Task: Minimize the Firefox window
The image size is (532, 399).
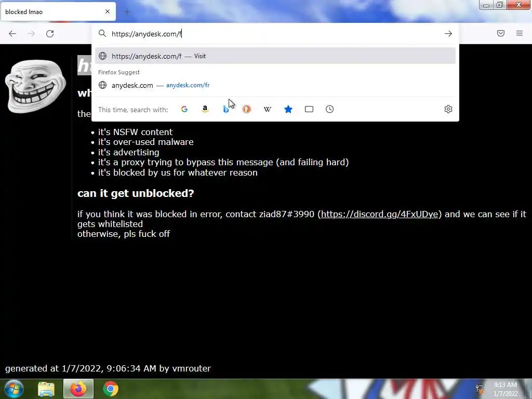Action: pos(486,5)
